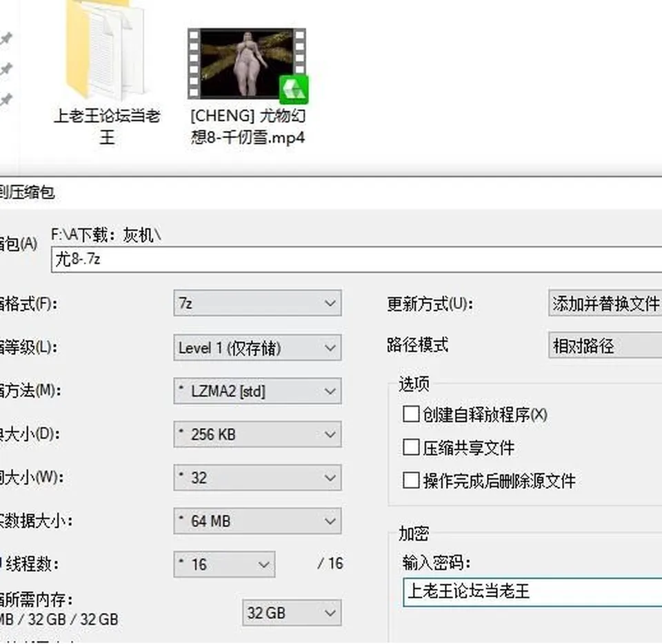Click the 更新方式(U): label
Viewport: 662px width, 644px height.
pyautogui.click(x=430, y=304)
